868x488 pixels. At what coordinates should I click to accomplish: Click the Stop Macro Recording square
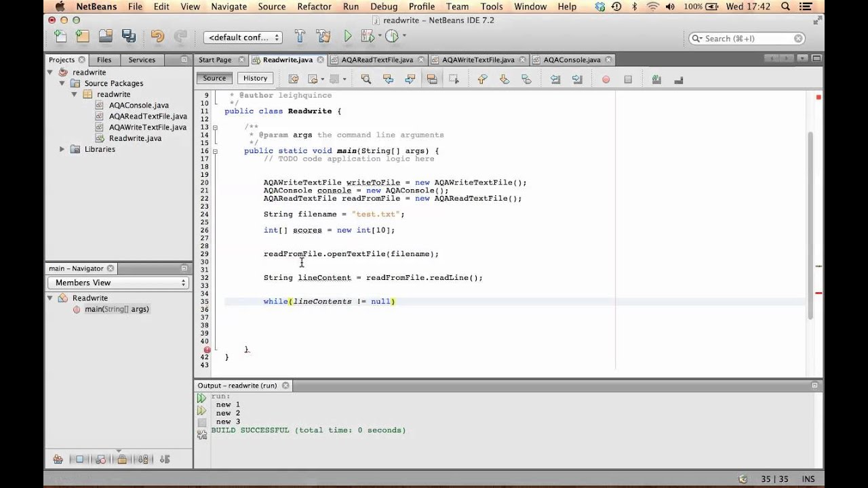[x=628, y=79]
